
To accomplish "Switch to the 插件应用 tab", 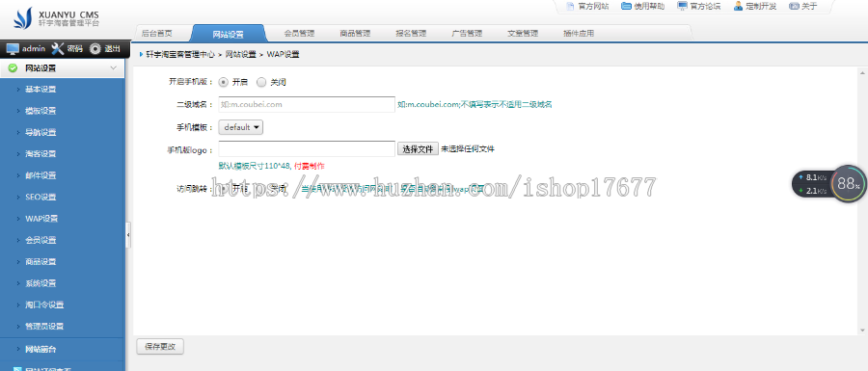I will 579,33.
